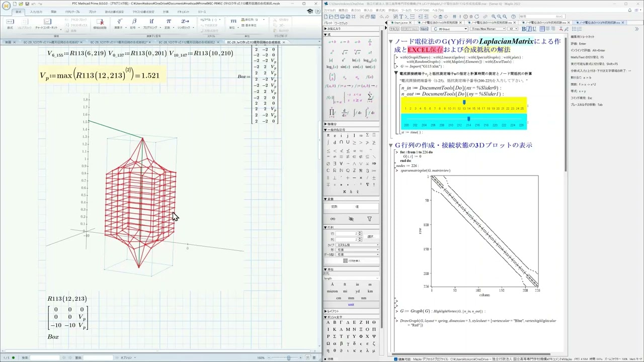
Task: Click the Mathcad zoom slider in status bar
Action: (x=288, y=357)
